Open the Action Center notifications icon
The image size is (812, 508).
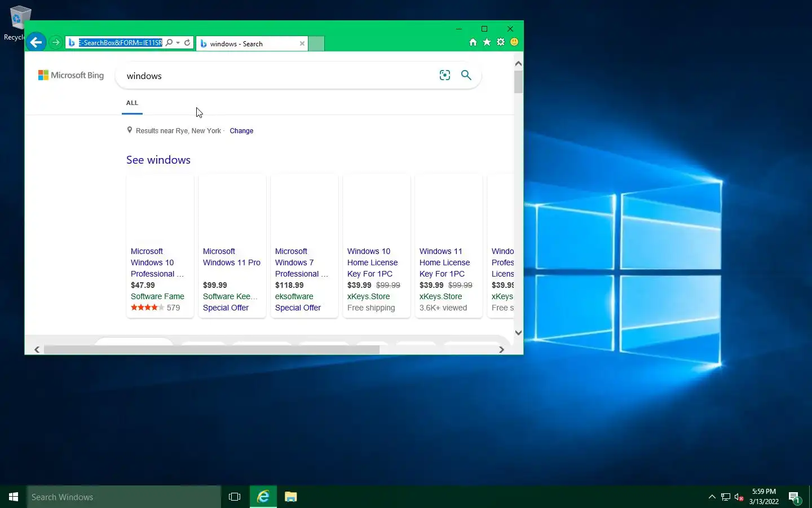click(x=795, y=497)
